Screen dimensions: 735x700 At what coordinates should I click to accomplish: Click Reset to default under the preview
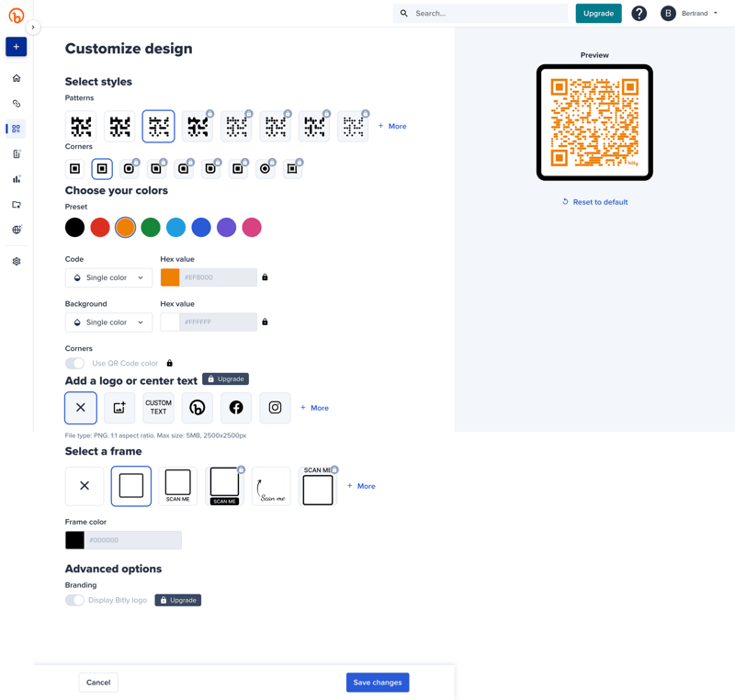click(594, 201)
